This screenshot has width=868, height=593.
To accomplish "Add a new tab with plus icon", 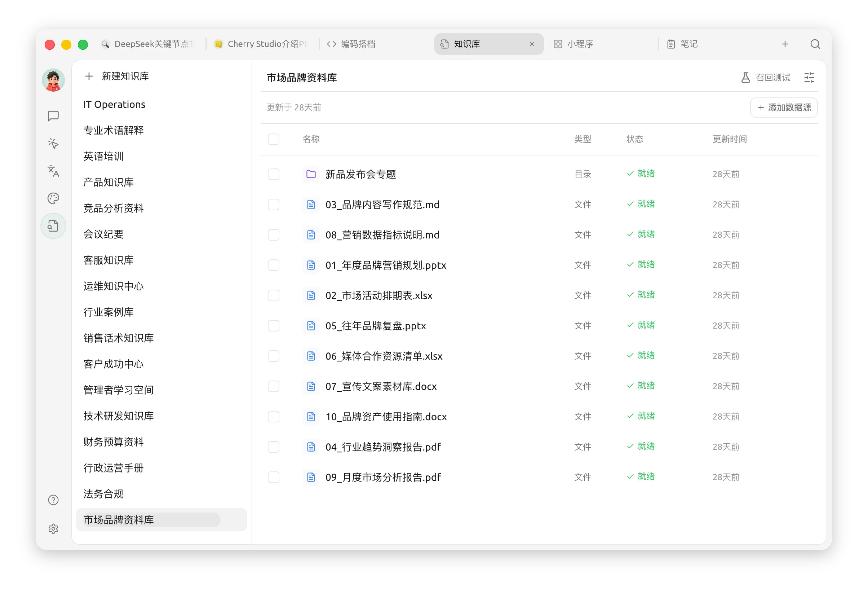I will pos(785,44).
